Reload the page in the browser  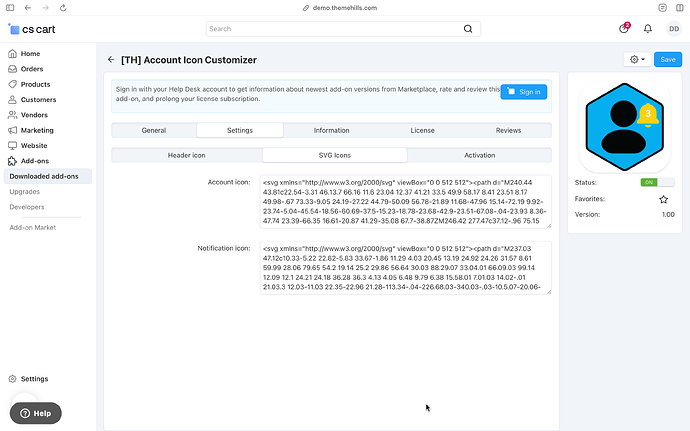(x=63, y=8)
